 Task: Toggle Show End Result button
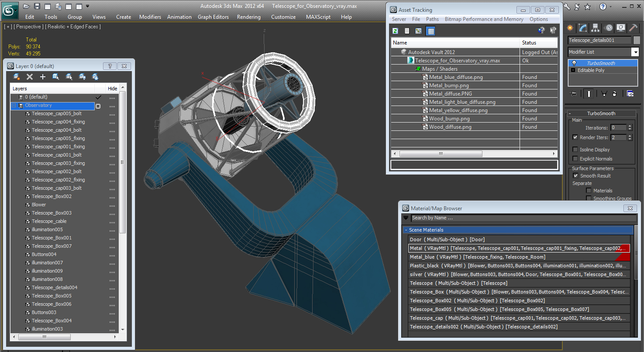[589, 93]
